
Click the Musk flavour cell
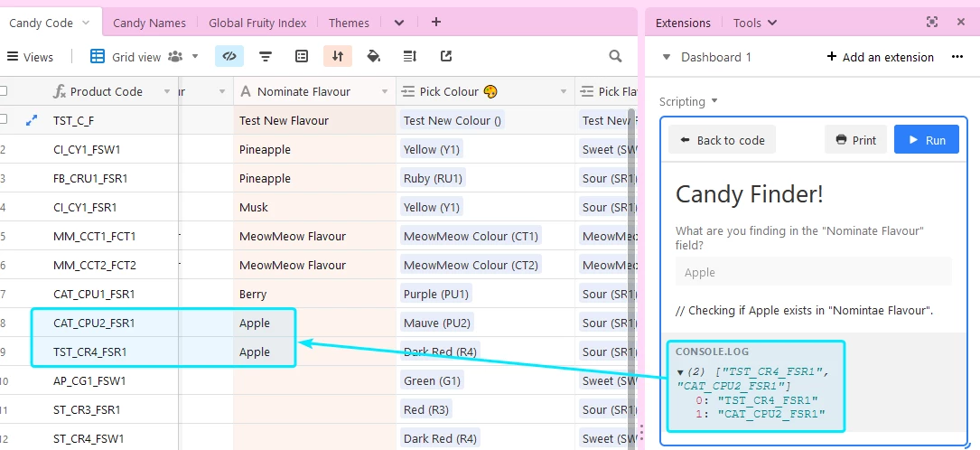tap(314, 207)
